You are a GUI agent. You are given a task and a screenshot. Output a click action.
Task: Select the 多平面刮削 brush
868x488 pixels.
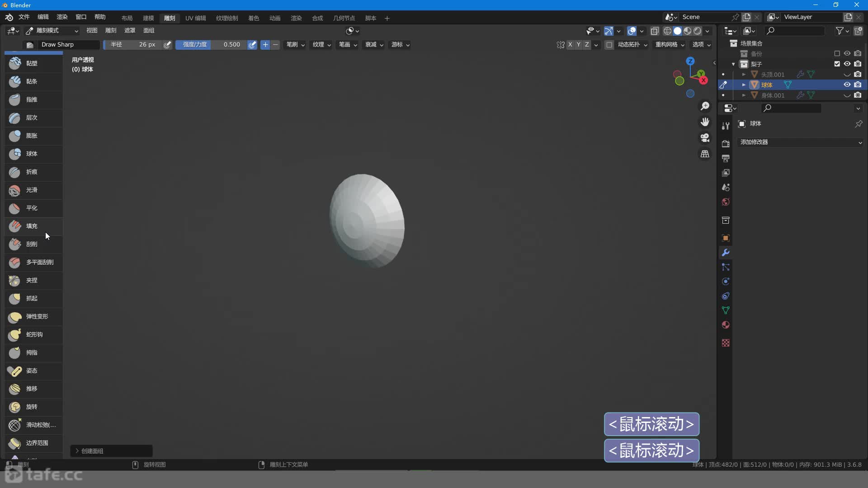33,262
